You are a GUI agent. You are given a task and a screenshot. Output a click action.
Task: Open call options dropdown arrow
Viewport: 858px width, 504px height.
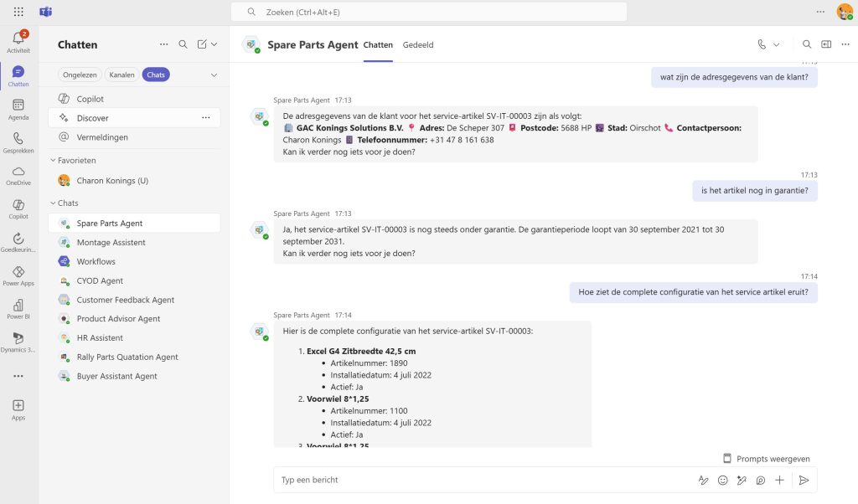click(776, 45)
